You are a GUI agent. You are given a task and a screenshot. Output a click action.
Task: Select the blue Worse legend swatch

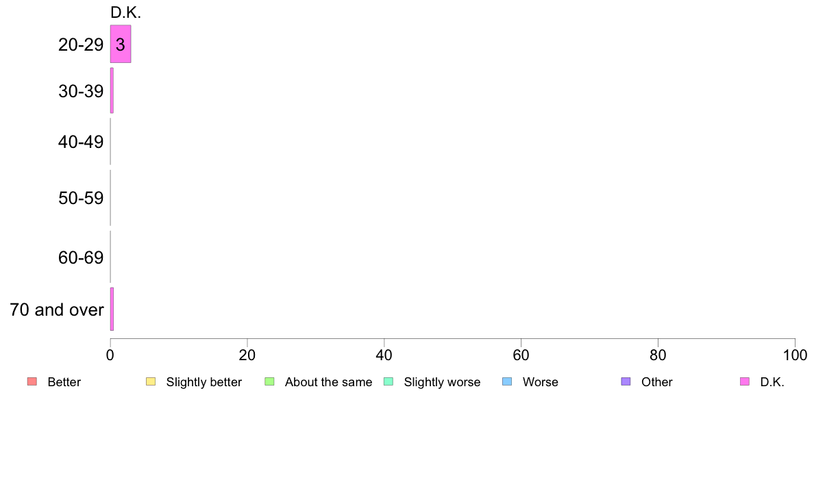click(x=507, y=381)
